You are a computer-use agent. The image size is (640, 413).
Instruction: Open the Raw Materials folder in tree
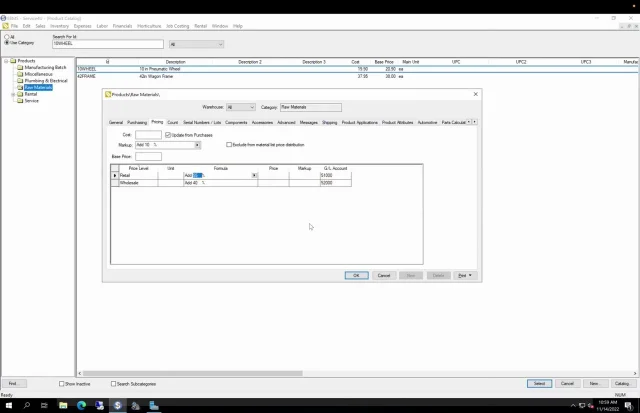point(38,87)
